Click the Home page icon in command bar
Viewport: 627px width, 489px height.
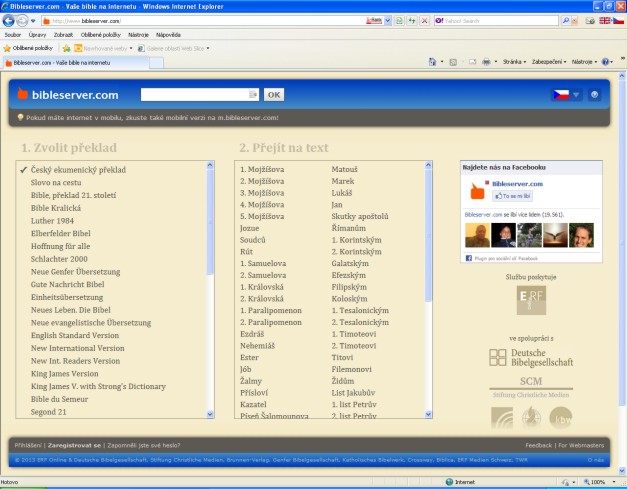tap(432, 62)
